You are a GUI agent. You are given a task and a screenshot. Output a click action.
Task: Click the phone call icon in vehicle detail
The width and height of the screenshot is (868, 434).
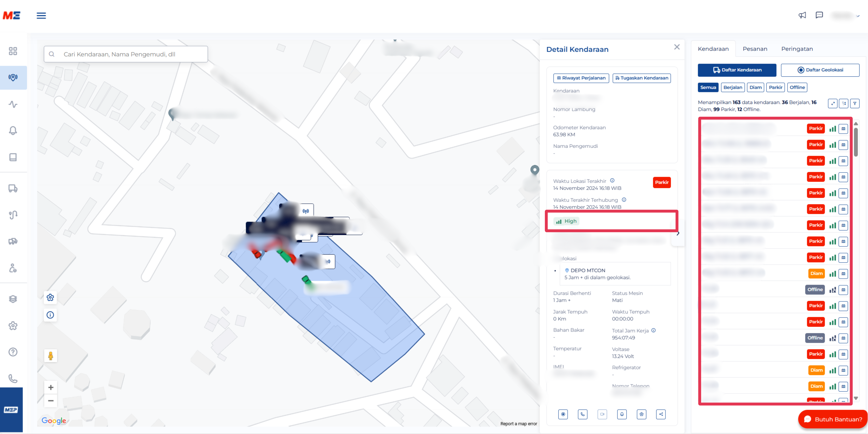[583, 414]
